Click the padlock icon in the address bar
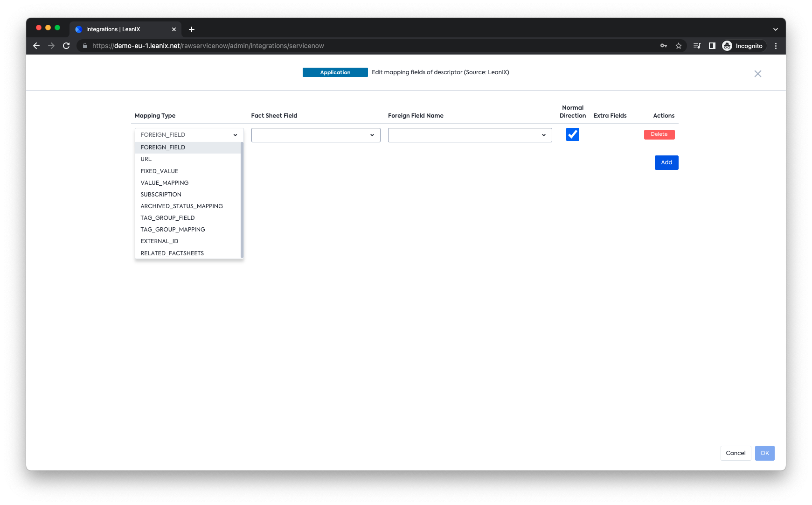 [84, 46]
